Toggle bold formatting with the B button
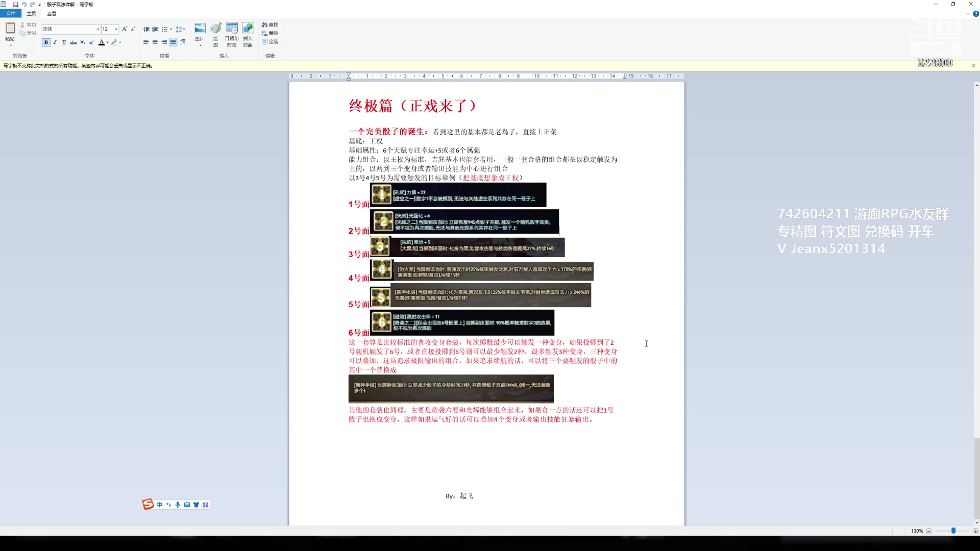The width and height of the screenshot is (980, 551). pos(45,42)
